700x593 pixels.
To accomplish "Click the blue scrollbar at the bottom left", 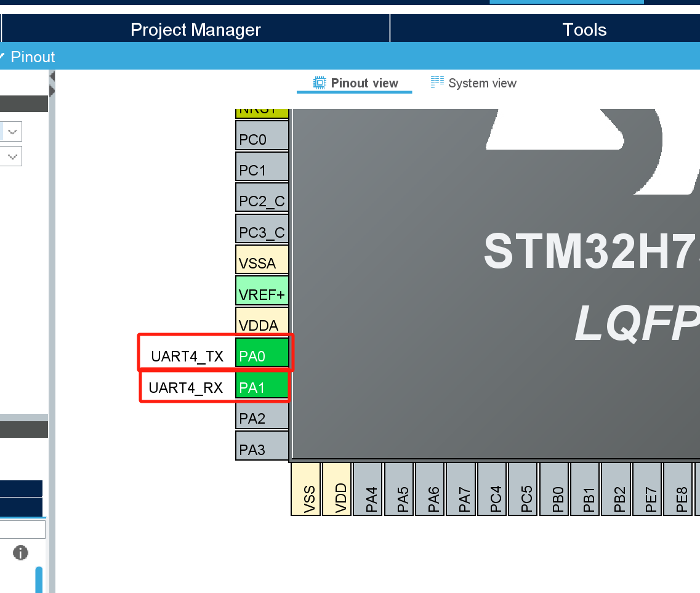I will pos(38,579).
